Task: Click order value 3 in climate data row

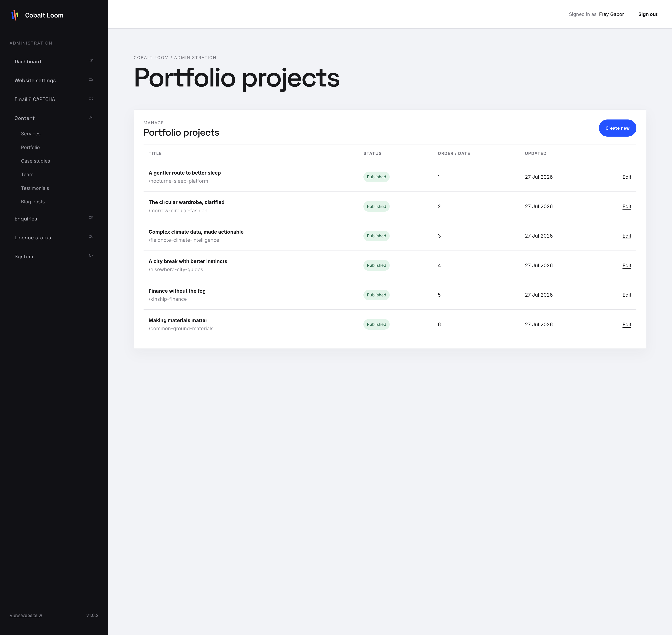Action: click(439, 236)
